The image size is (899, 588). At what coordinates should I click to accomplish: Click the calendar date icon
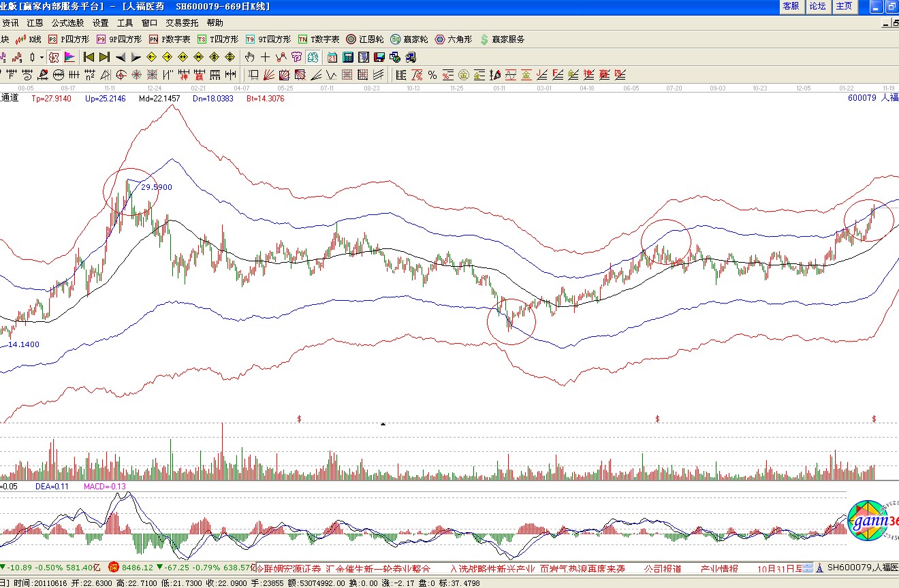click(332, 57)
